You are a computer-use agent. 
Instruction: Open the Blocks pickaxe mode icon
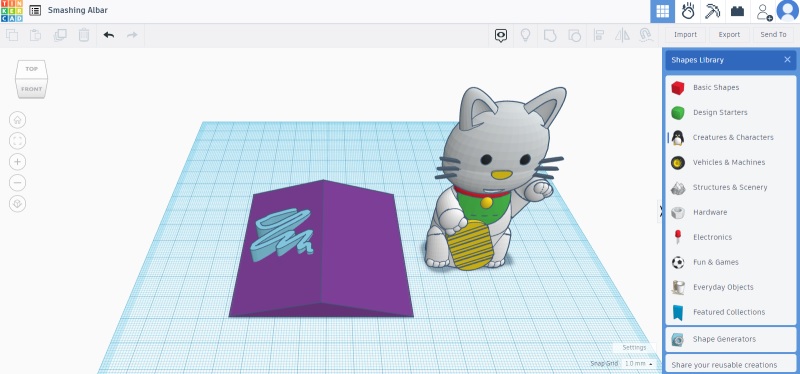click(x=712, y=11)
